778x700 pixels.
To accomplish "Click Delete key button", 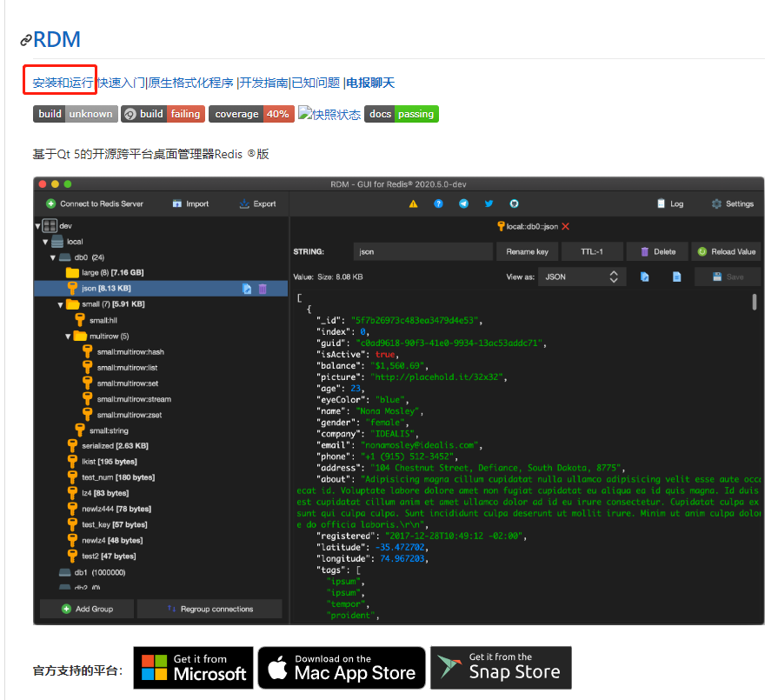I will pos(657,251).
